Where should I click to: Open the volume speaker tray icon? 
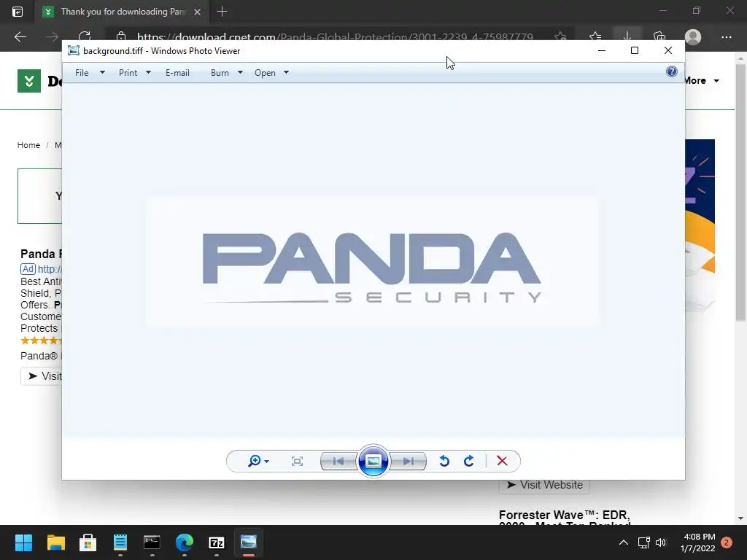pyautogui.click(x=661, y=542)
